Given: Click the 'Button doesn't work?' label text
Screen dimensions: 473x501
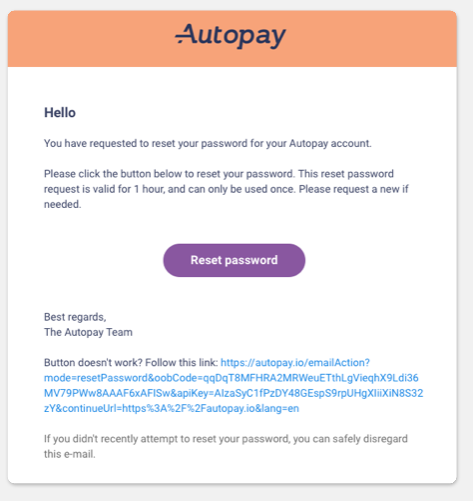Looking at the screenshot, I should (x=93, y=362).
